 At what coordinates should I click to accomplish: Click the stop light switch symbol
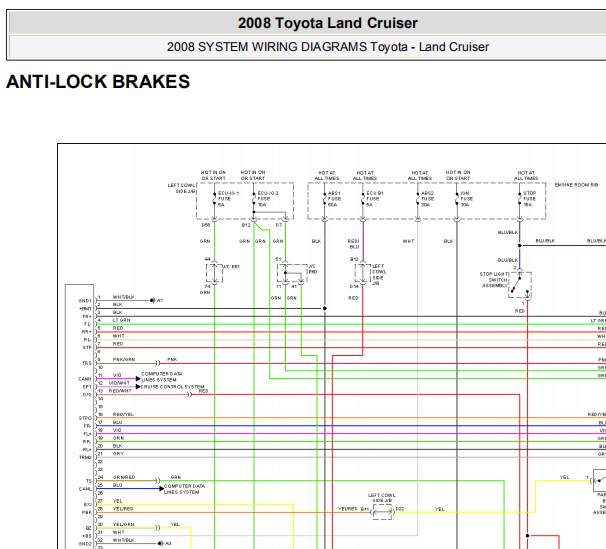click(520, 285)
